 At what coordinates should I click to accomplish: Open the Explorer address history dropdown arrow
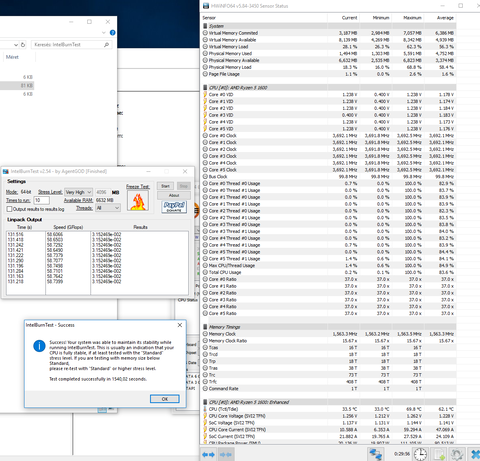pyautogui.click(x=16, y=45)
